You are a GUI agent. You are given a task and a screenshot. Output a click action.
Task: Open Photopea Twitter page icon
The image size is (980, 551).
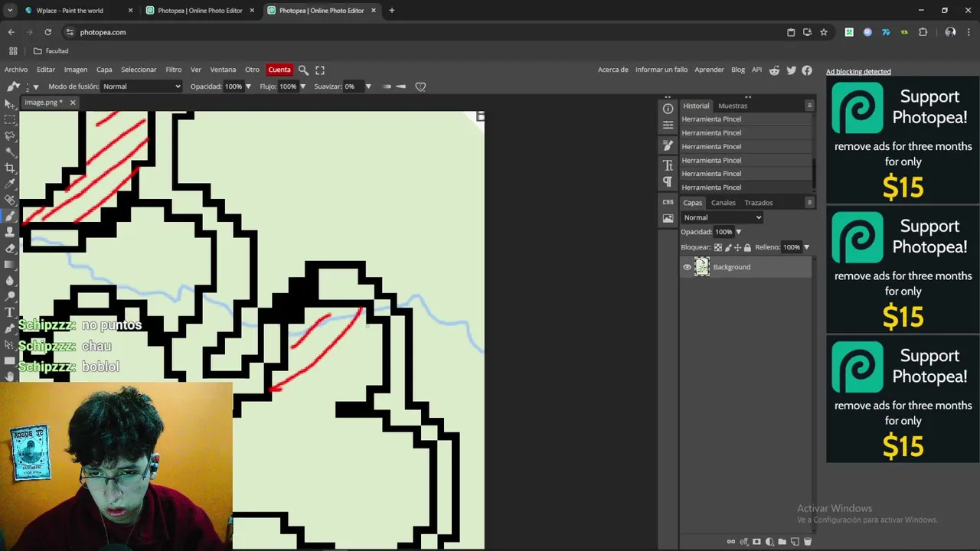click(791, 70)
